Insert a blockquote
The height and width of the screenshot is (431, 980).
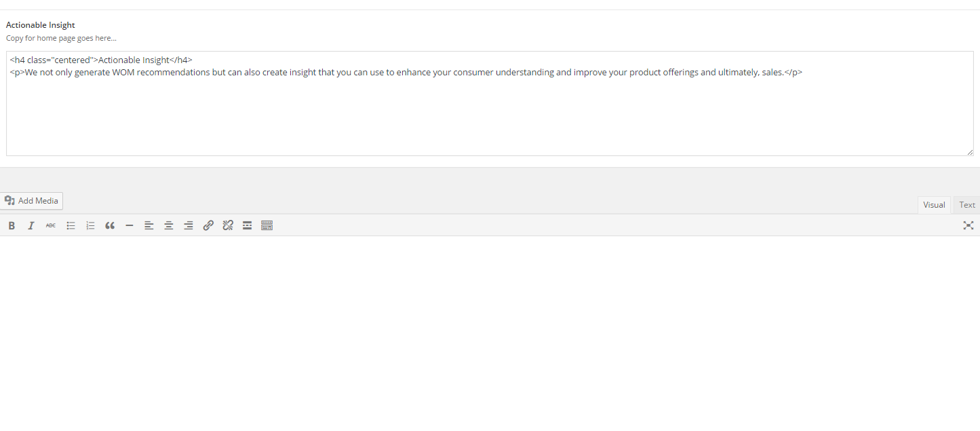click(x=110, y=225)
